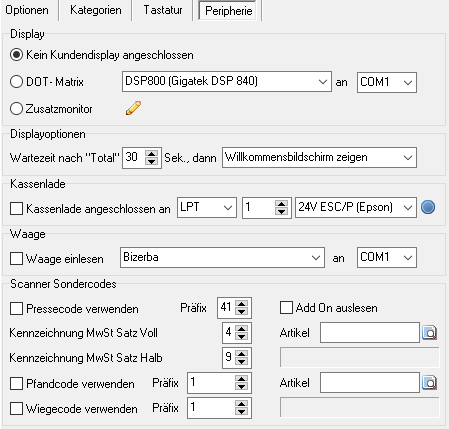Open article search beside first Artikel field

[x=430, y=333]
